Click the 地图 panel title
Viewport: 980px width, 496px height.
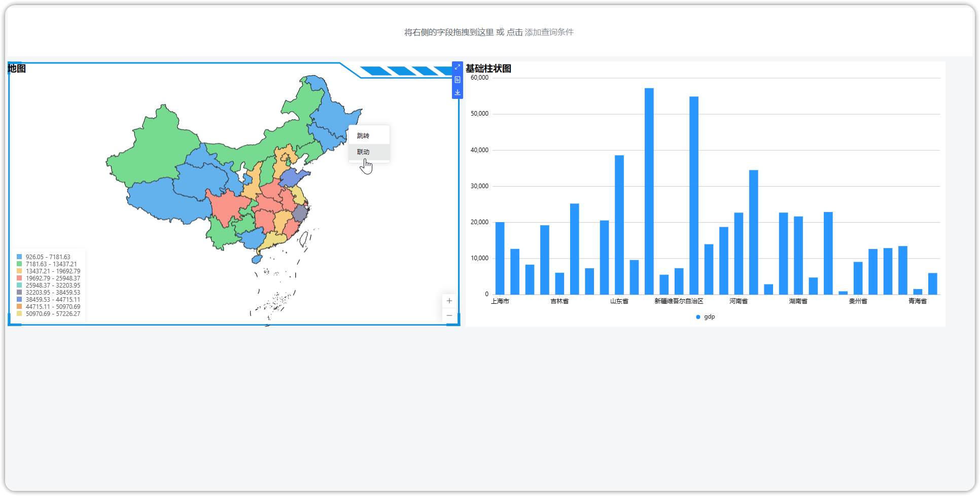click(x=17, y=68)
